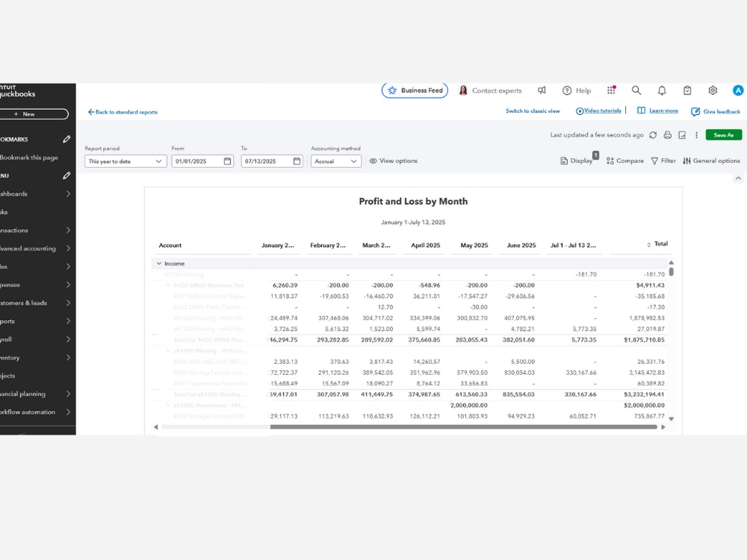Open the settings gear icon

(x=713, y=90)
